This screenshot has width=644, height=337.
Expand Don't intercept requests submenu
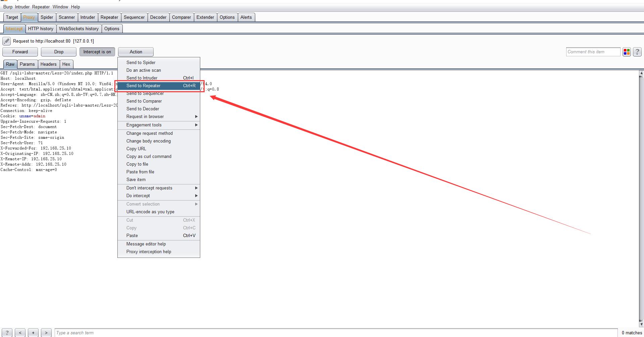click(x=159, y=188)
